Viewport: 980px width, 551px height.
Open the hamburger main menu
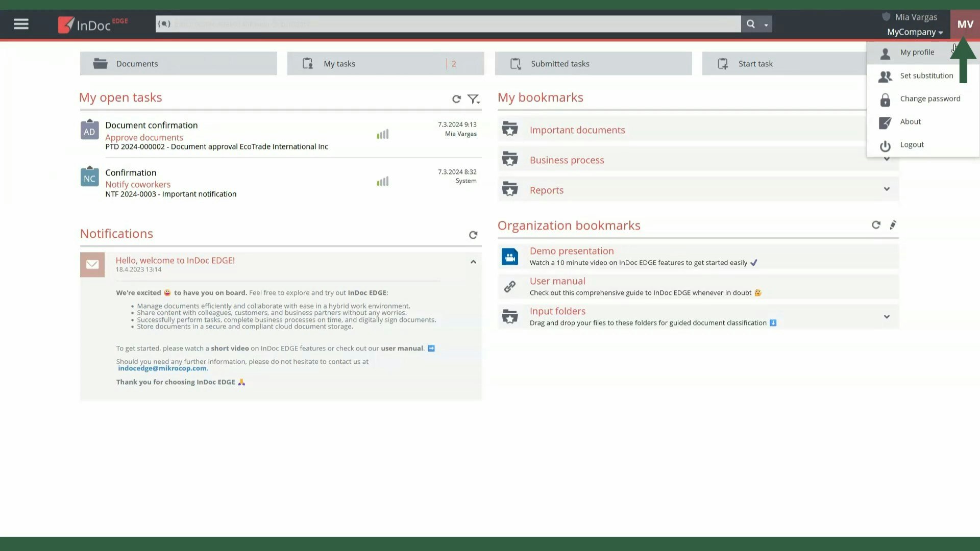point(21,24)
